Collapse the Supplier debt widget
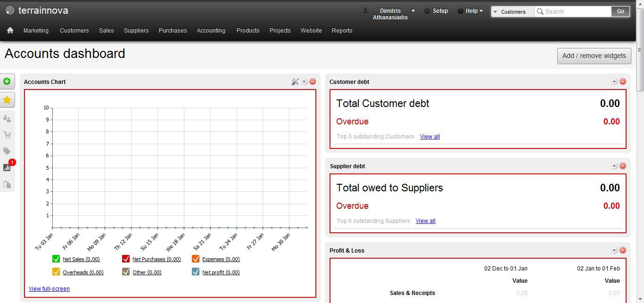 tap(614, 166)
